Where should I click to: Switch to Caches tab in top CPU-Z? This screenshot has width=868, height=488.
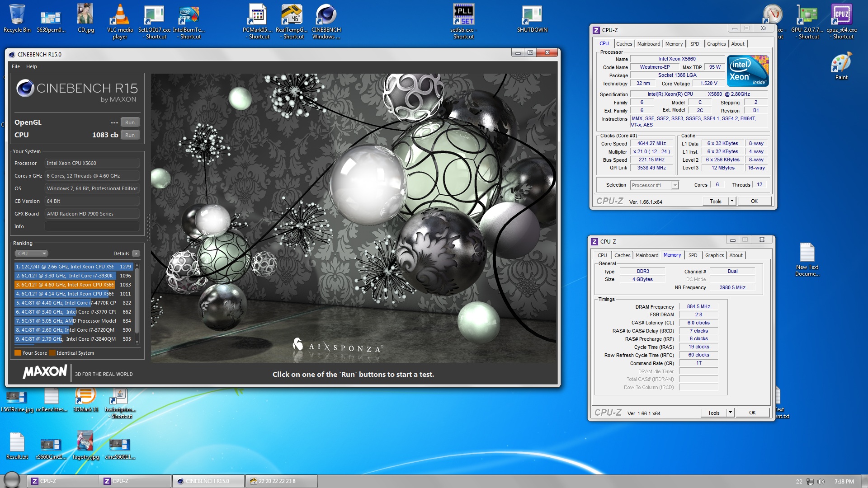(x=624, y=44)
